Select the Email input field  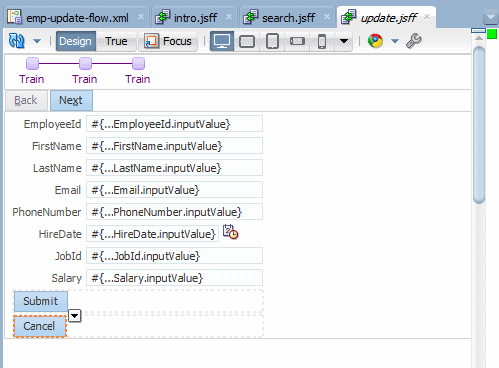click(x=174, y=190)
